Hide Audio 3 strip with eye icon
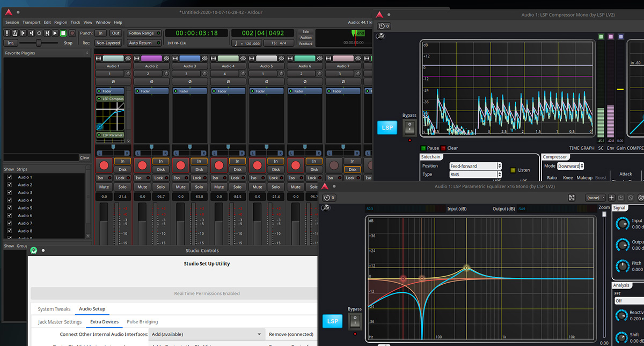The image size is (644, 346). (x=205, y=58)
